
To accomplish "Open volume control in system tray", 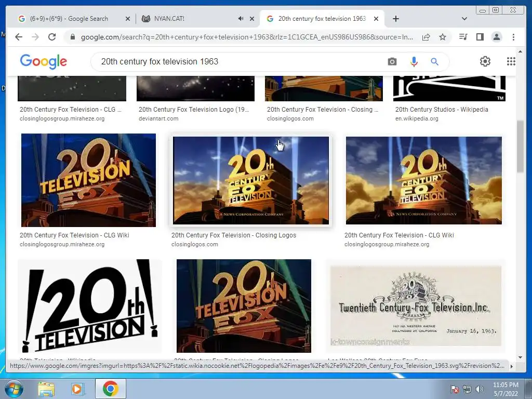I will point(480,389).
